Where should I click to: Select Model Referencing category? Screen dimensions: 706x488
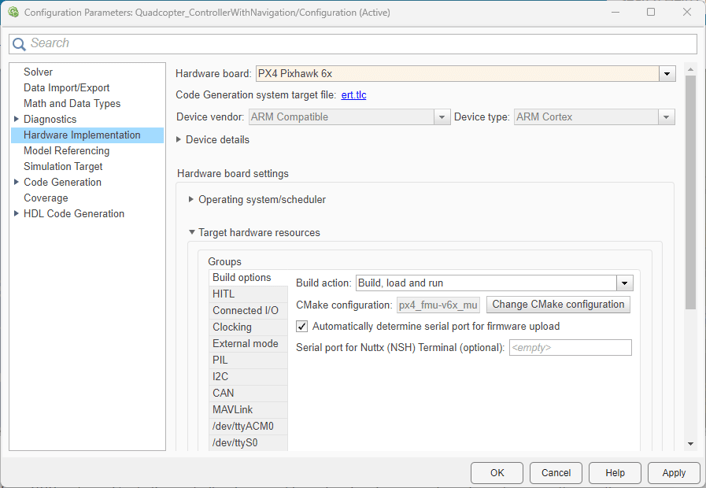[x=67, y=151]
